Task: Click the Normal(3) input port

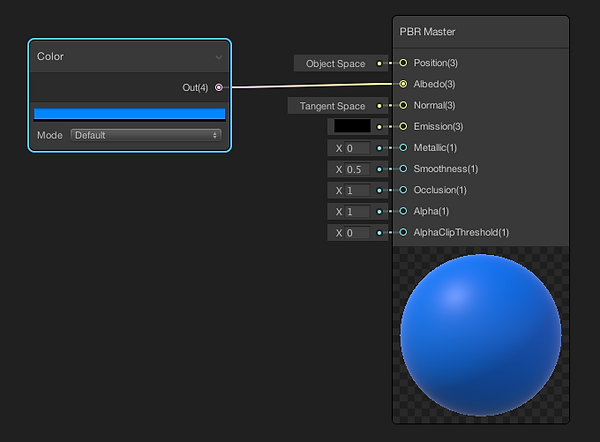Action: pos(403,105)
